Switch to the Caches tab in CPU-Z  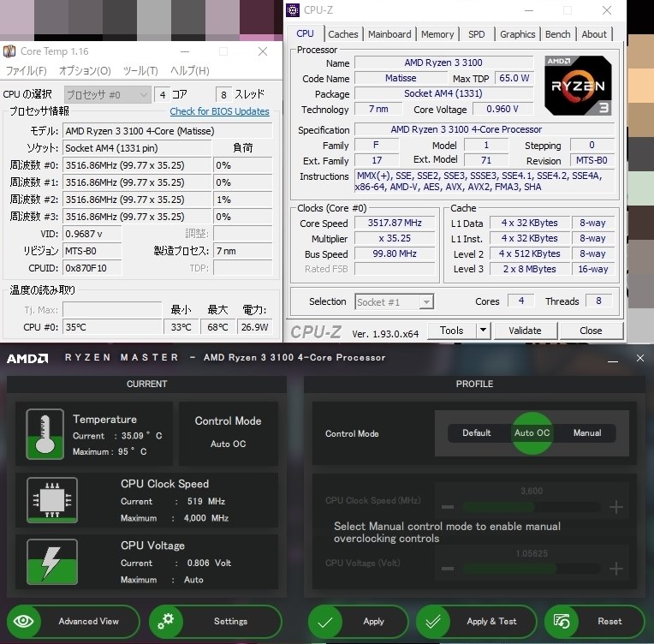tap(343, 34)
